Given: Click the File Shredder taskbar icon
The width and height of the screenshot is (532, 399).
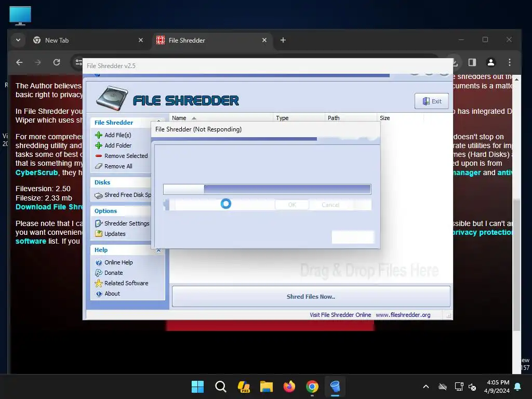Looking at the screenshot, I should point(335,387).
